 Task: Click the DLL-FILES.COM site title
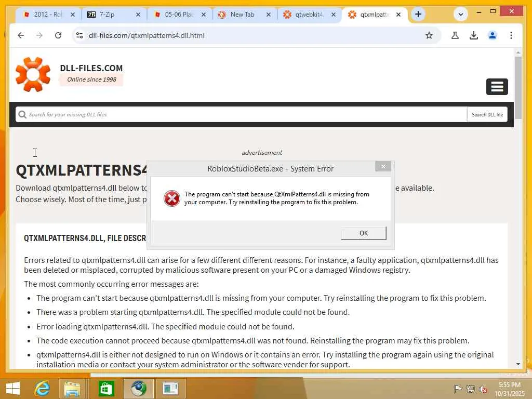[91, 68]
